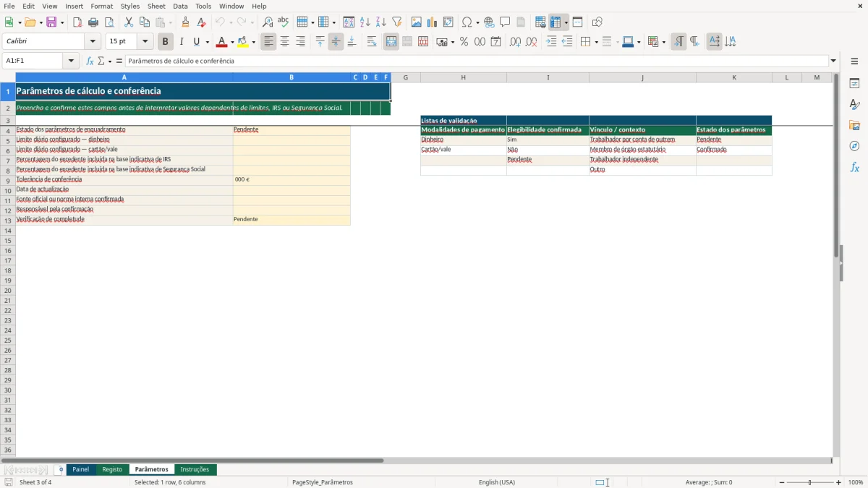Click the zoom in plus button

point(839,482)
